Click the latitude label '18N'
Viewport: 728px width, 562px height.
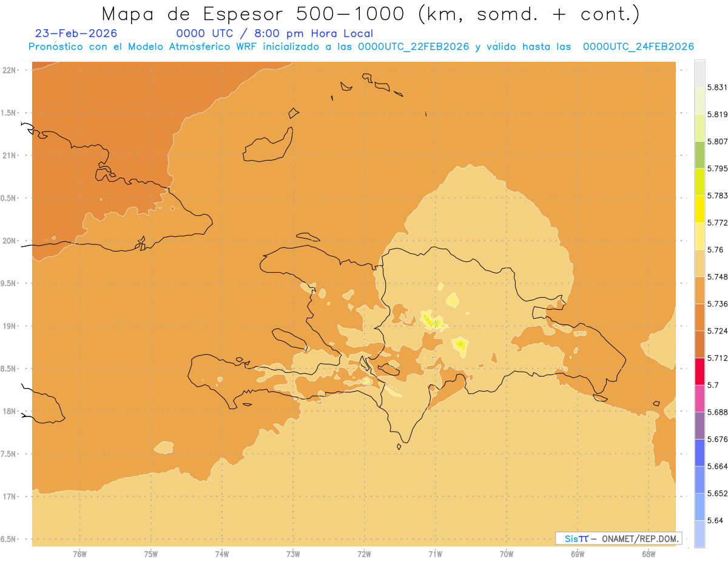pyautogui.click(x=10, y=411)
